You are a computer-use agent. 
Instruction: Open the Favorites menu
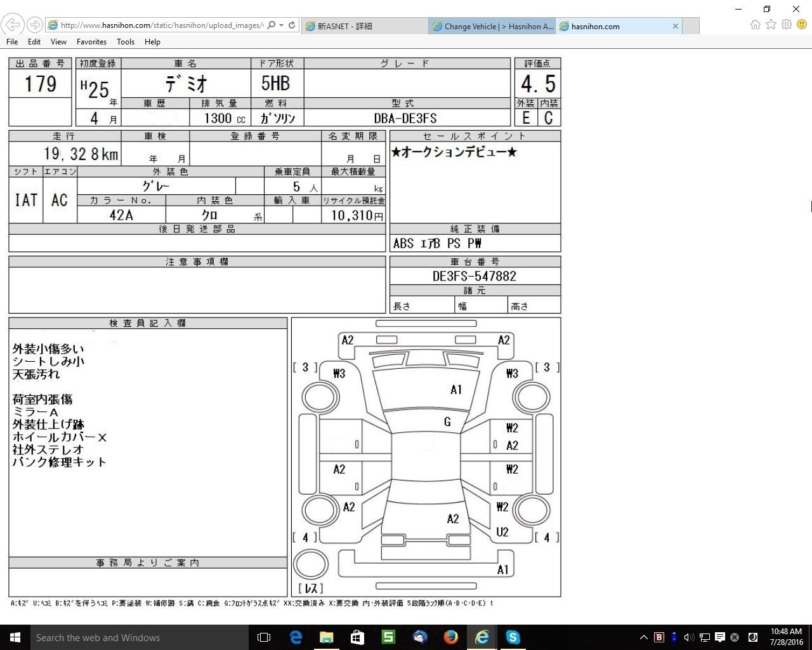click(91, 42)
